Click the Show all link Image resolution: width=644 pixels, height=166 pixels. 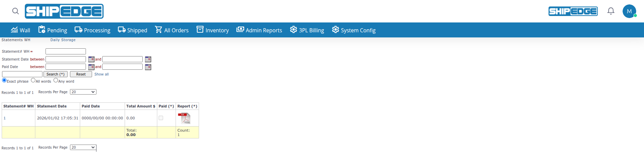[102, 74]
